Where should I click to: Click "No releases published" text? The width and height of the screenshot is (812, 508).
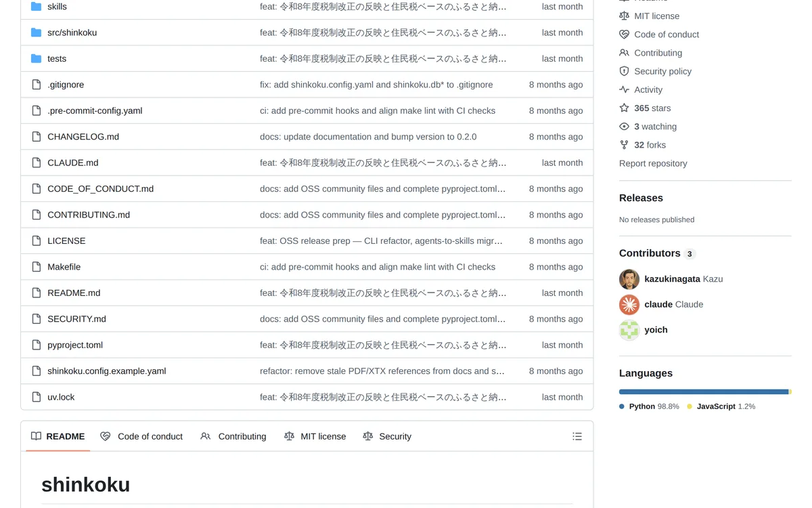(656, 219)
